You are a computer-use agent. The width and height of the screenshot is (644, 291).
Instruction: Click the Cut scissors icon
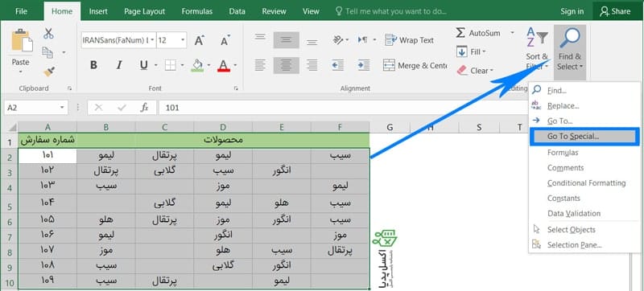coord(48,33)
